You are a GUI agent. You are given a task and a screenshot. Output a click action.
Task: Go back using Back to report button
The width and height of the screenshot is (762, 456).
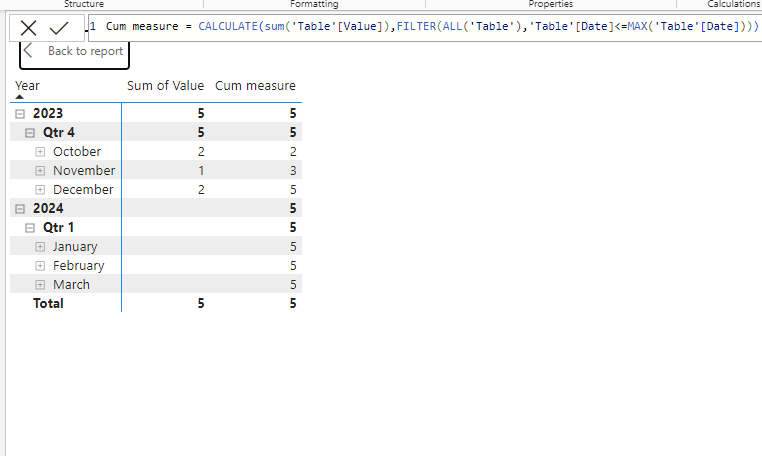pos(74,52)
